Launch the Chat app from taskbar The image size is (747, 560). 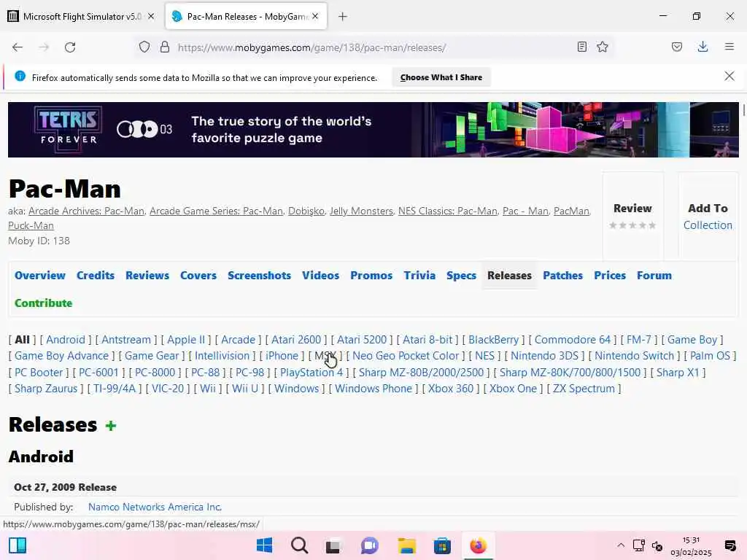[369, 545]
